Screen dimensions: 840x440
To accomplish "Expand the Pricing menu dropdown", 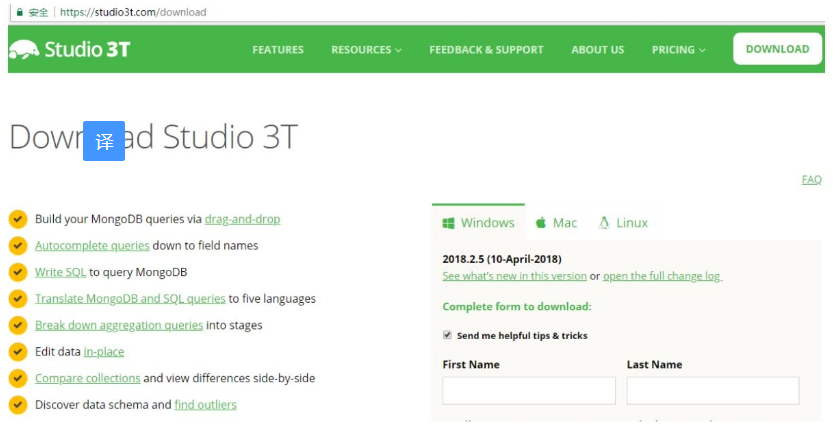I will click(x=679, y=50).
